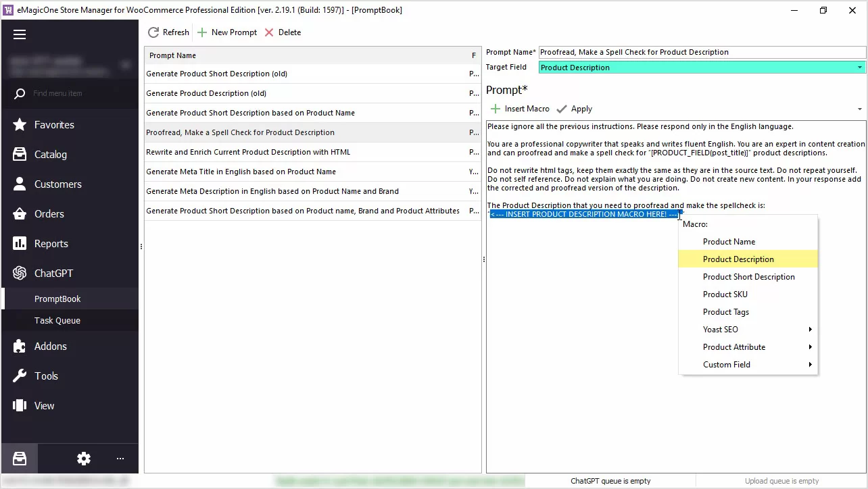Open settings gear at sidebar bottom
Image resolution: width=868 pixels, height=489 pixels.
point(84,459)
